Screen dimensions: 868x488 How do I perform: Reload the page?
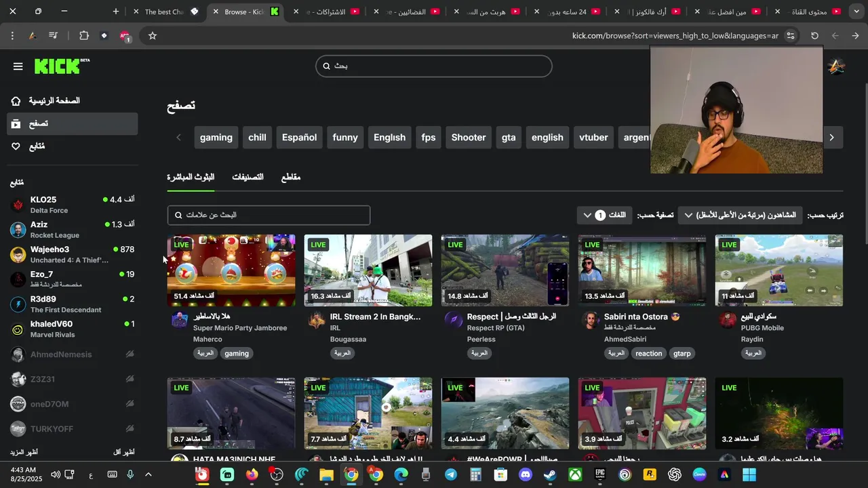click(x=814, y=36)
